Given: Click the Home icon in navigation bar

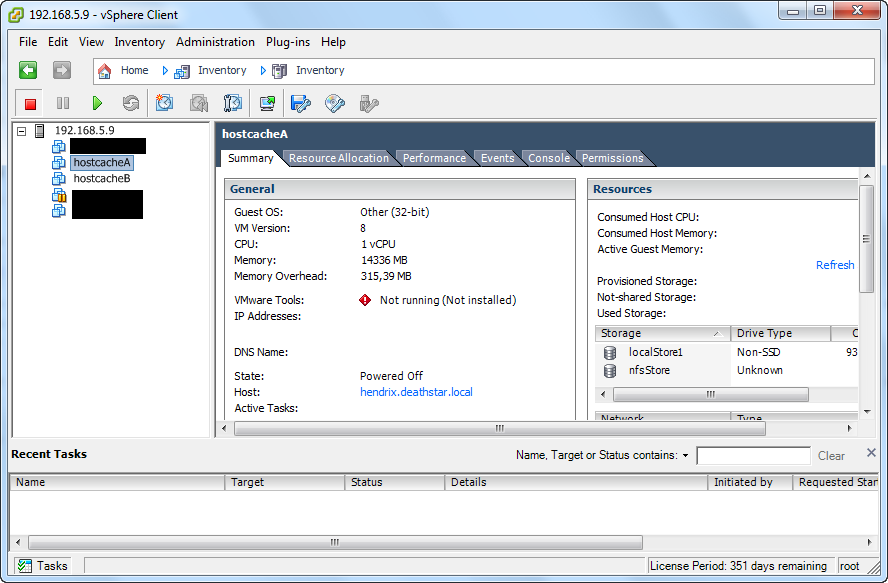Looking at the screenshot, I should 105,71.
